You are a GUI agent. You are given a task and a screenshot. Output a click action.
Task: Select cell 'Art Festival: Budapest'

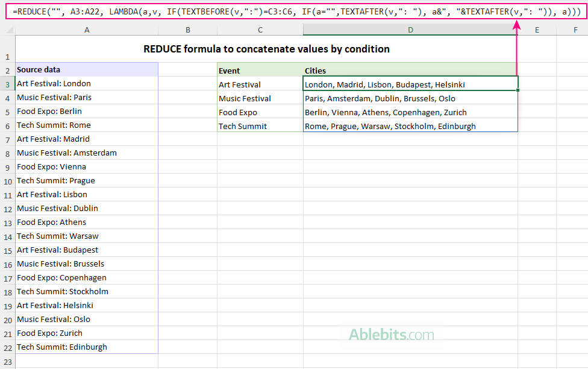(x=87, y=250)
